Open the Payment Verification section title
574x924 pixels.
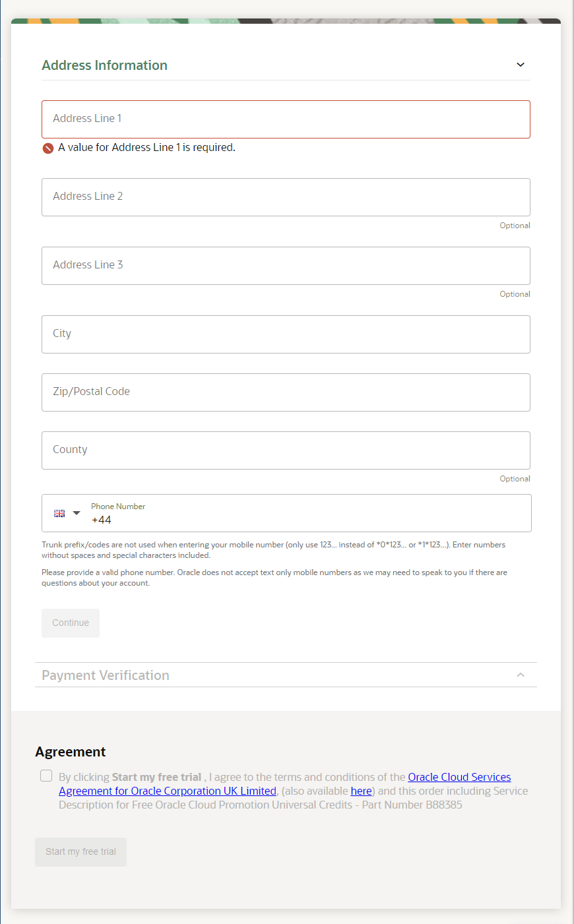click(x=106, y=675)
